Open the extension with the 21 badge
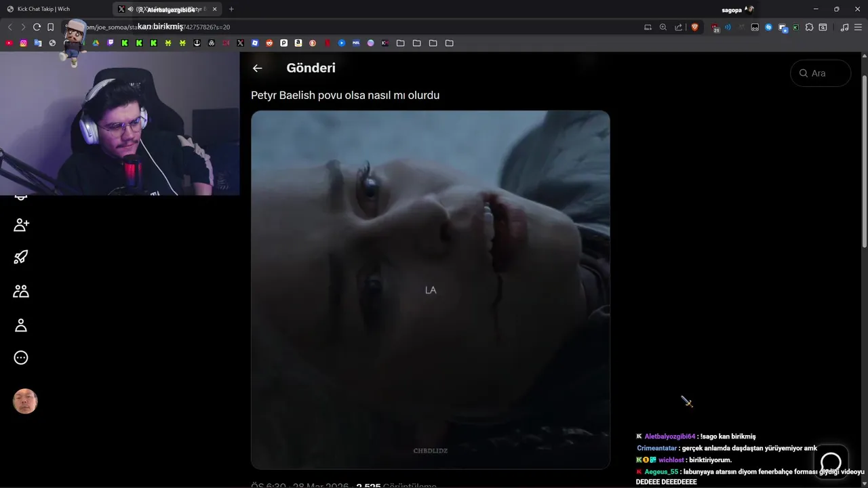 (x=715, y=28)
